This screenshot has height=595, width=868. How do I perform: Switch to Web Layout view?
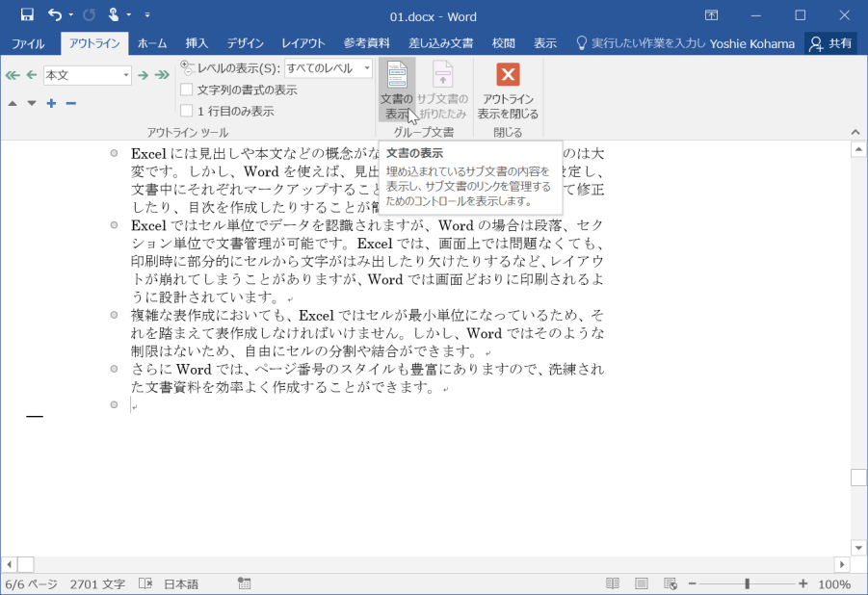click(671, 583)
